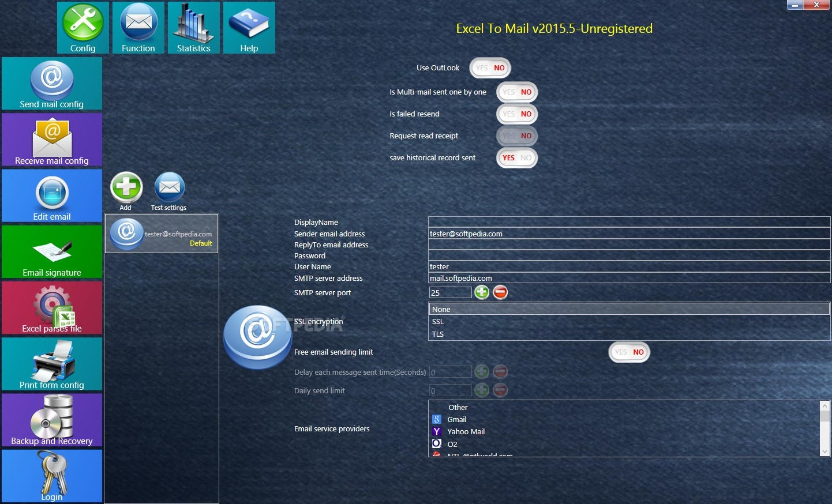Select TLS encryption option
The image size is (832, 504).
[629, 334]
